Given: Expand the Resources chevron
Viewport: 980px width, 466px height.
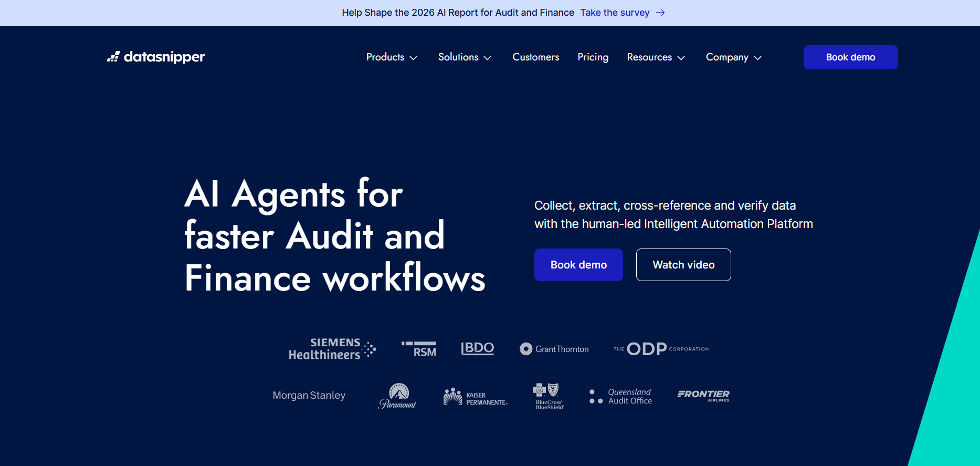Looking at the screenshot, I should [x=681, y=58].
